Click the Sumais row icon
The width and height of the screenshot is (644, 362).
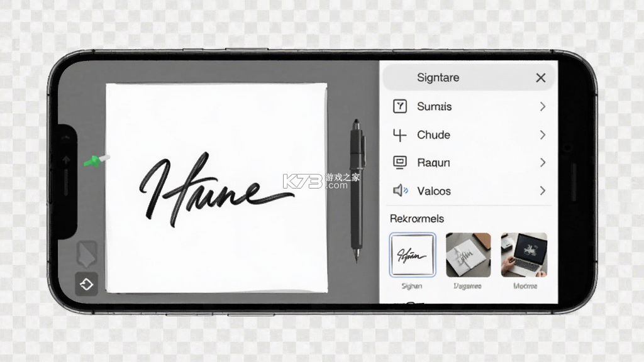tap(399, 106)
